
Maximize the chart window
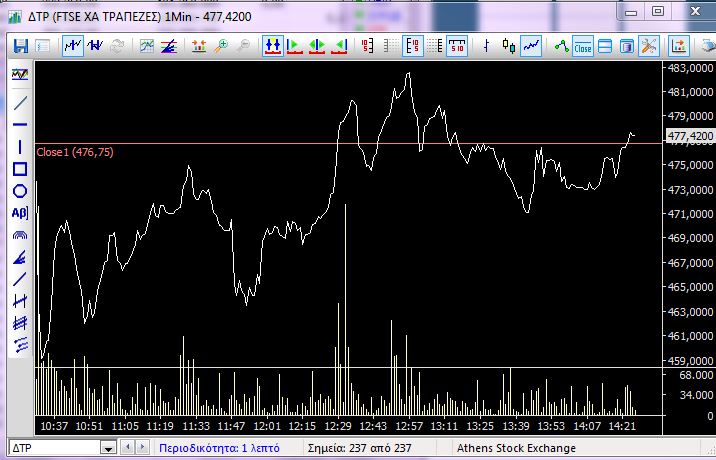(658, 11)
